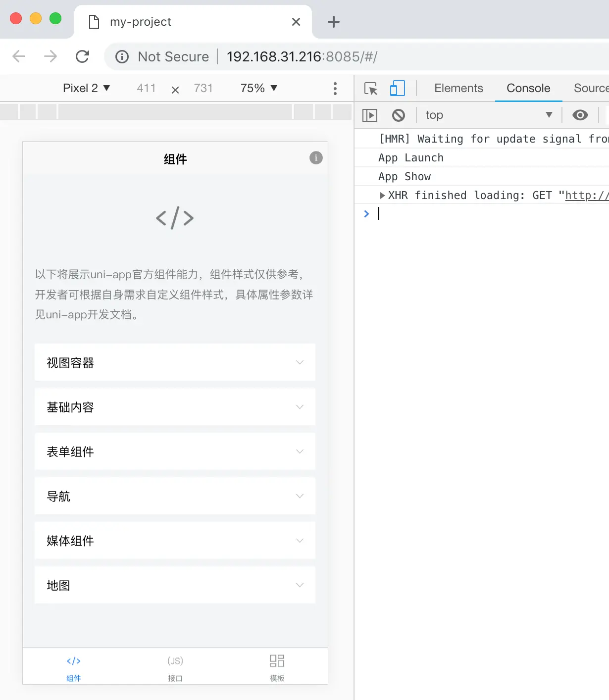Click the http link in XHR log
The height and width of the screenshot is (700, 609).
click(587, 196)
